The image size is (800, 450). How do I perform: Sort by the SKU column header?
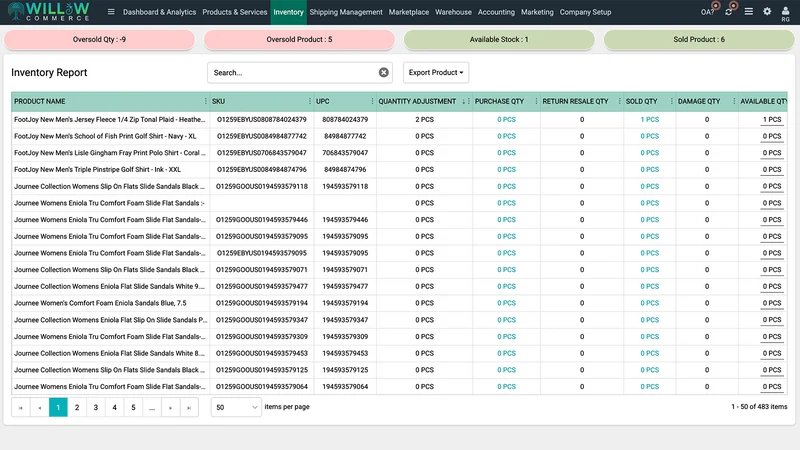coord(218,101)
